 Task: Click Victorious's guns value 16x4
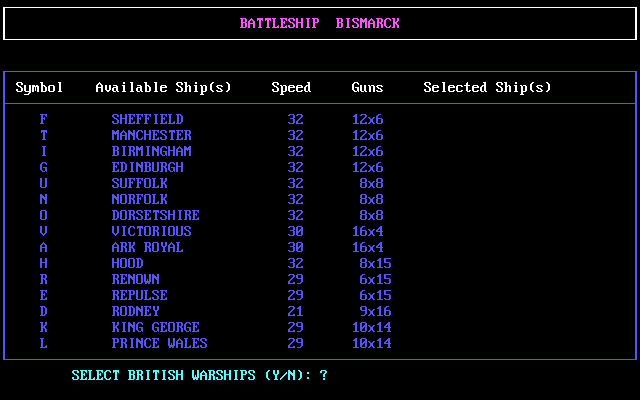point(367,231)
